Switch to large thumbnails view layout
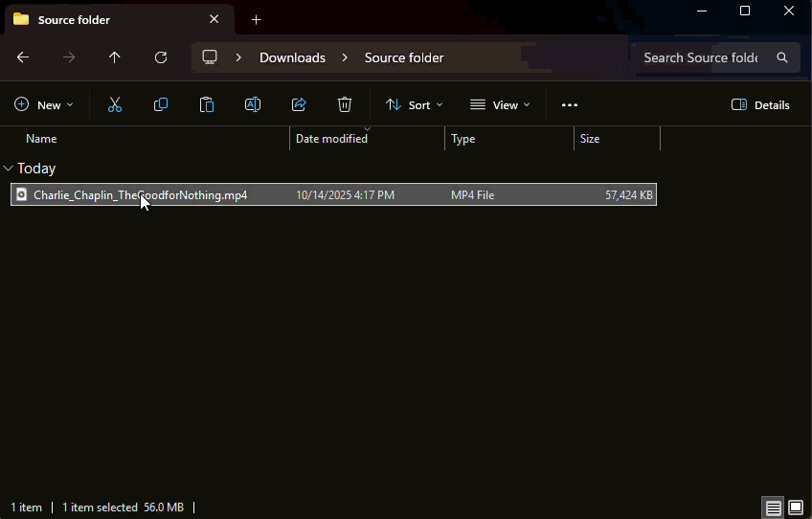The image size is (812, 519). click(x=796, y=508)
